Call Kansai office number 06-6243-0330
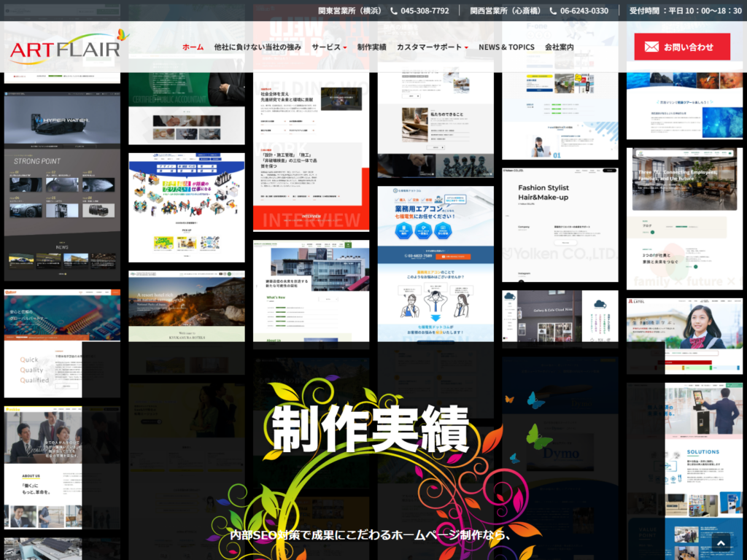The height and width of the screenshot is (560, 747). pos(584,11)
